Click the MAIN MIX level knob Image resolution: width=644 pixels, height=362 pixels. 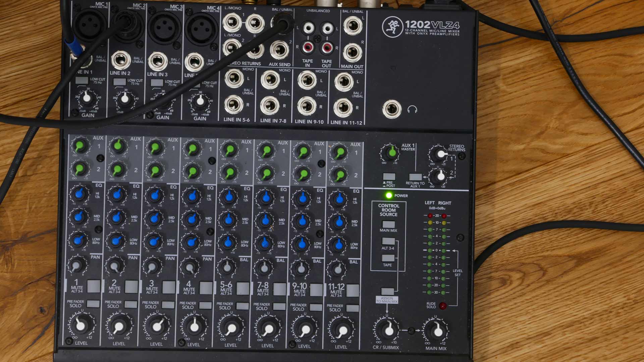438,331
